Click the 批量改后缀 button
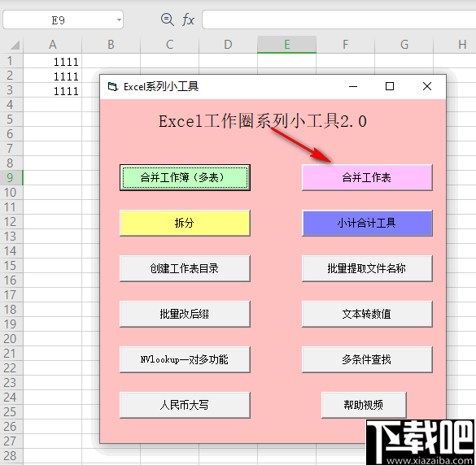 pyautogui.click(x=185, y=314)
